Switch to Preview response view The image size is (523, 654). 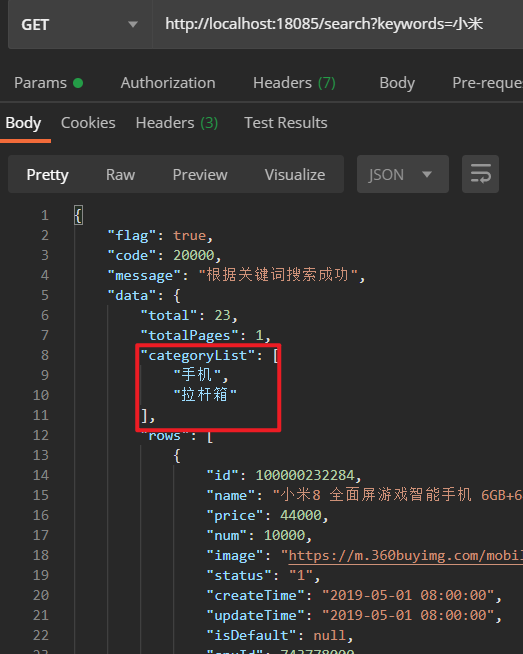[200, 174]
